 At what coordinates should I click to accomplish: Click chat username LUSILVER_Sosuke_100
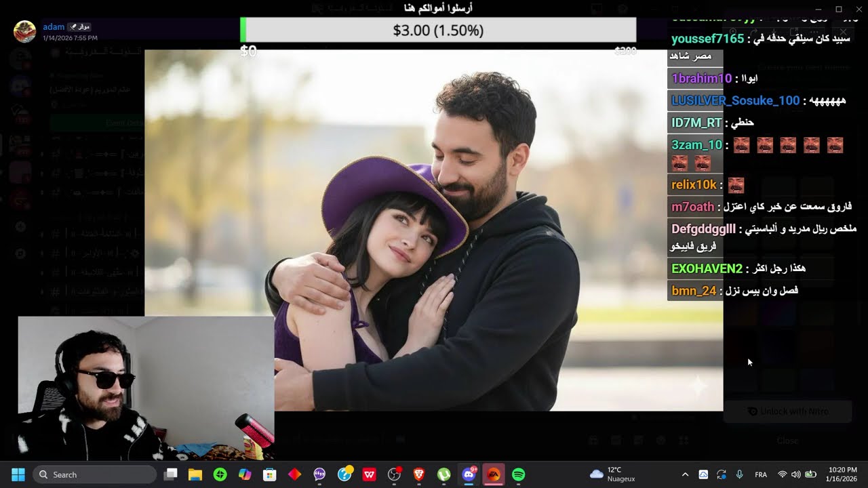[736, 100]
